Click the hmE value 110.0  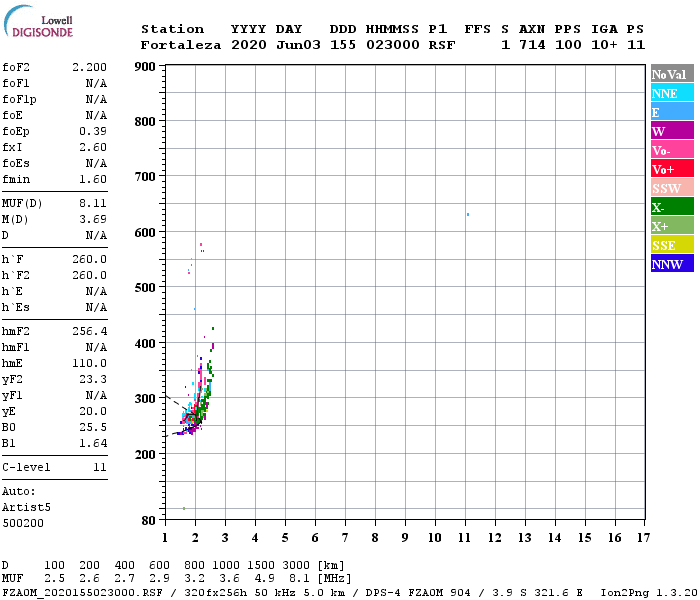coord(89,363)
